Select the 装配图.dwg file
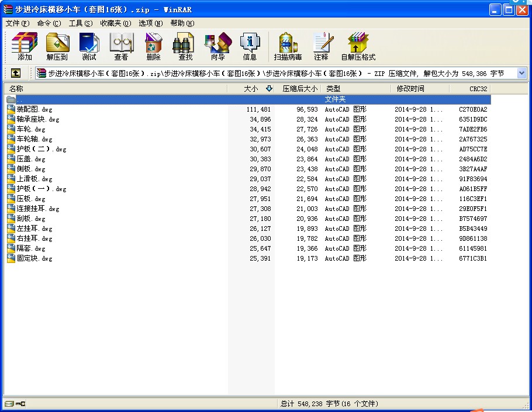This screenshot has height=412, width=532. (x=35, y=109)
